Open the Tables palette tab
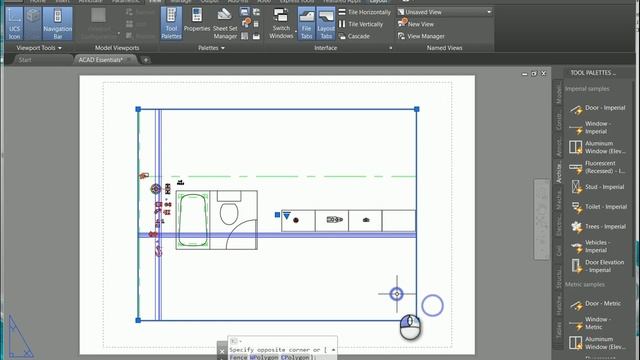The height and width of the screenshot is (360, 640). (x=558, y=329)
